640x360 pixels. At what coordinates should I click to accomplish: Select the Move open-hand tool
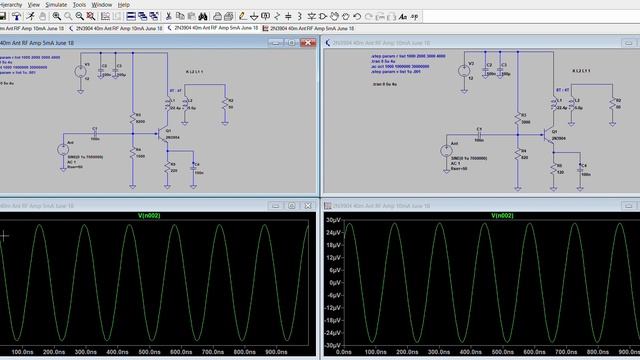click(334, 16)
